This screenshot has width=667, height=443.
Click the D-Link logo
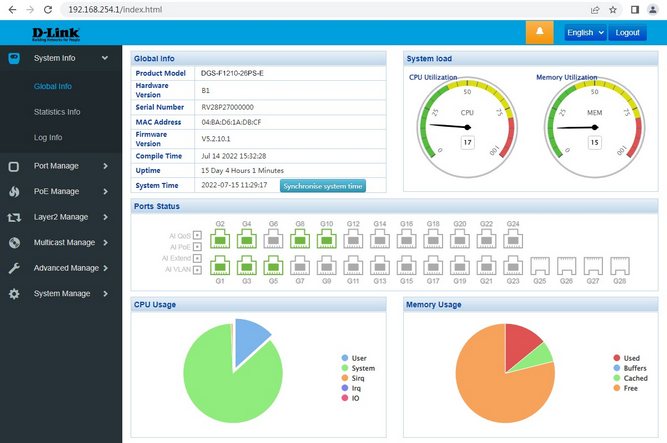click(50, 33)
